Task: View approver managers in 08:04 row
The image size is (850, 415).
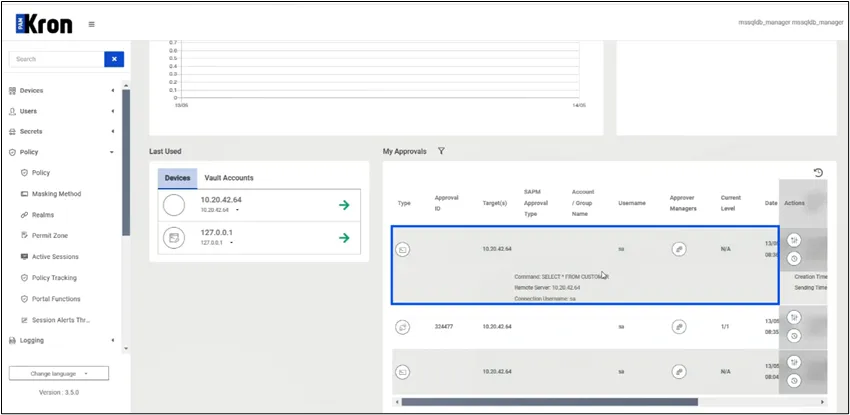Action: (679, 372)
